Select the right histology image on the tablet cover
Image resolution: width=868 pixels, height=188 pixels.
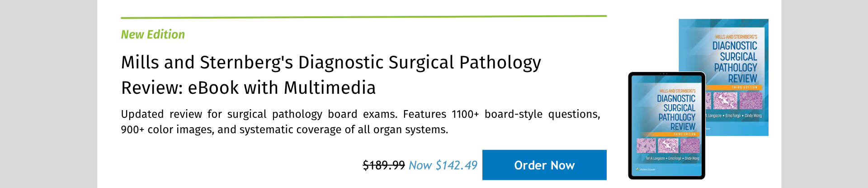(x=690, y=145)
